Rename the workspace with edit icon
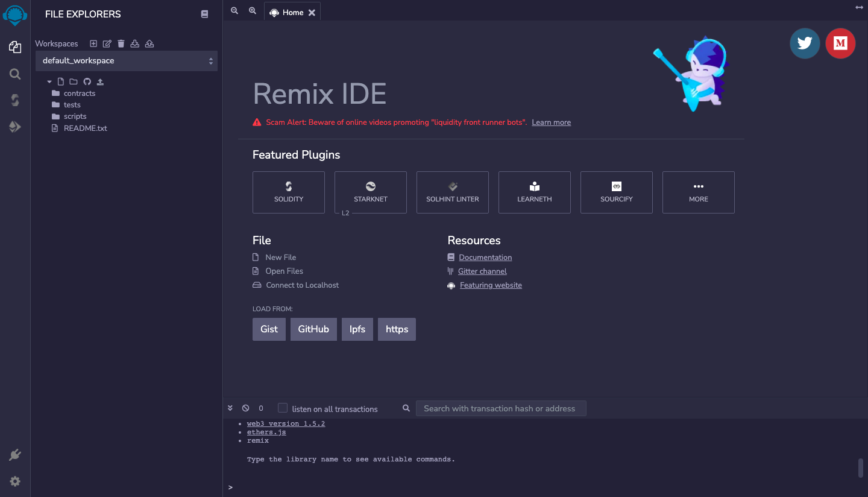 click(x=107, y=43)
